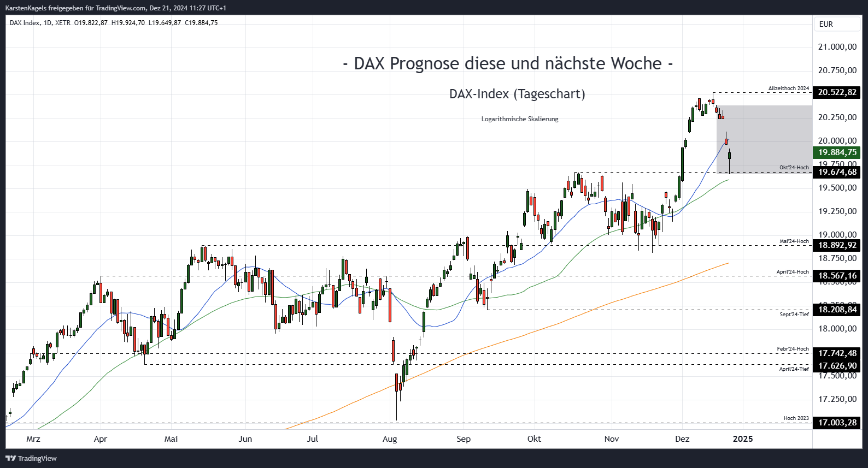
Task: Click the 20.250,00 price axis tick
Action: [x=837, y=117]
